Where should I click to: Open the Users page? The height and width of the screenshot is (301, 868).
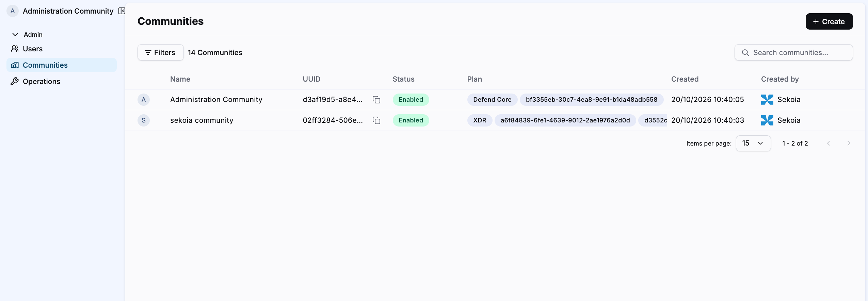[62, 49]
